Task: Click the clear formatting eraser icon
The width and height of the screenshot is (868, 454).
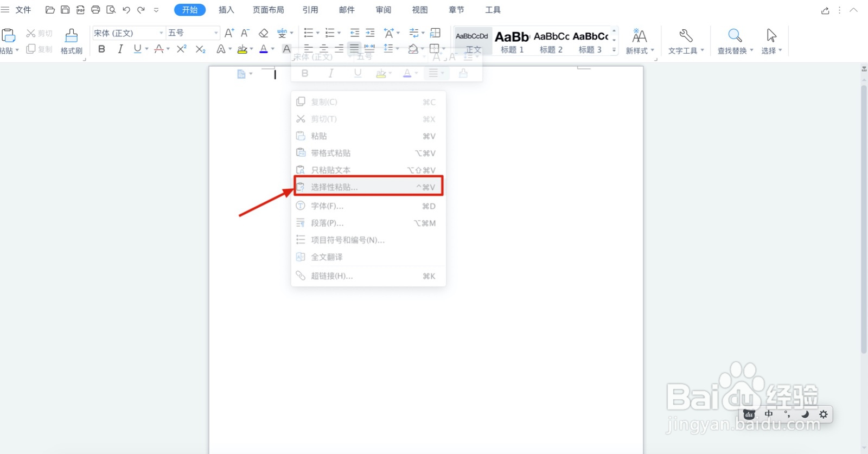Action: [x=264, y=33]
